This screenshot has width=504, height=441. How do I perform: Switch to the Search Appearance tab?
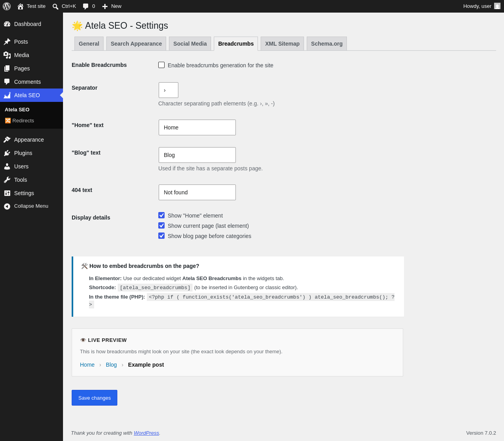[136, 44]
